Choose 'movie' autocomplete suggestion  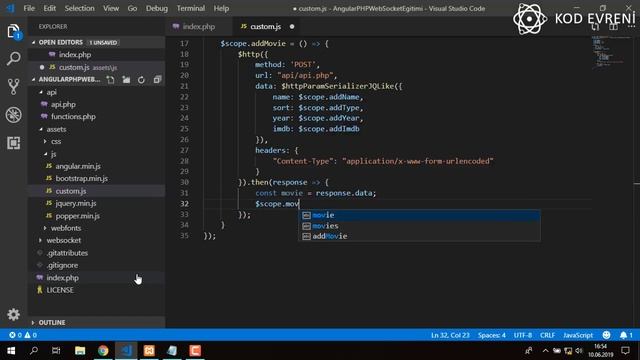419,215
